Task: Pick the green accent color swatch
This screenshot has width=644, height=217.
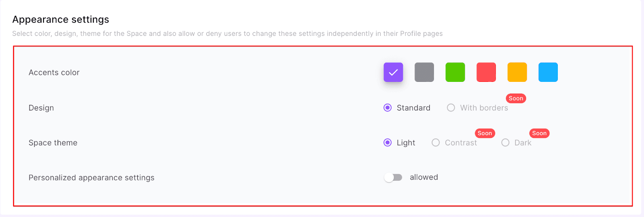Action: [x=455, y=72]
